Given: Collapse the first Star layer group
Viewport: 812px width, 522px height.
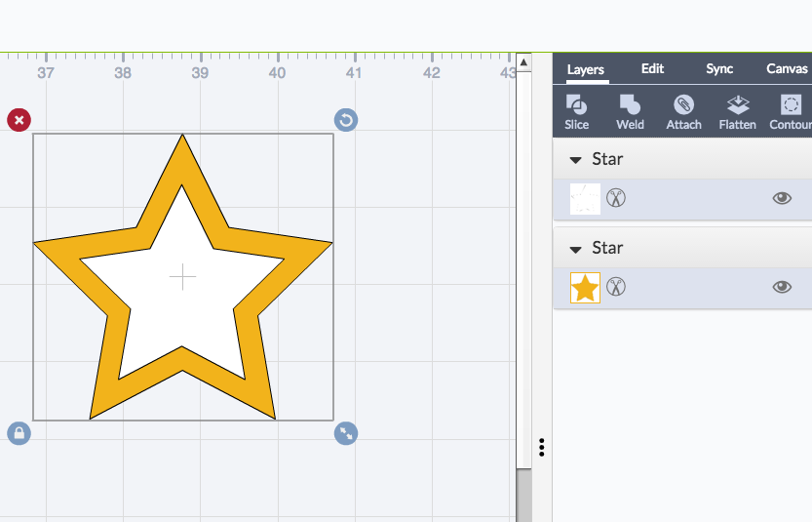Looking at the screenshot, I should (575, 160).
